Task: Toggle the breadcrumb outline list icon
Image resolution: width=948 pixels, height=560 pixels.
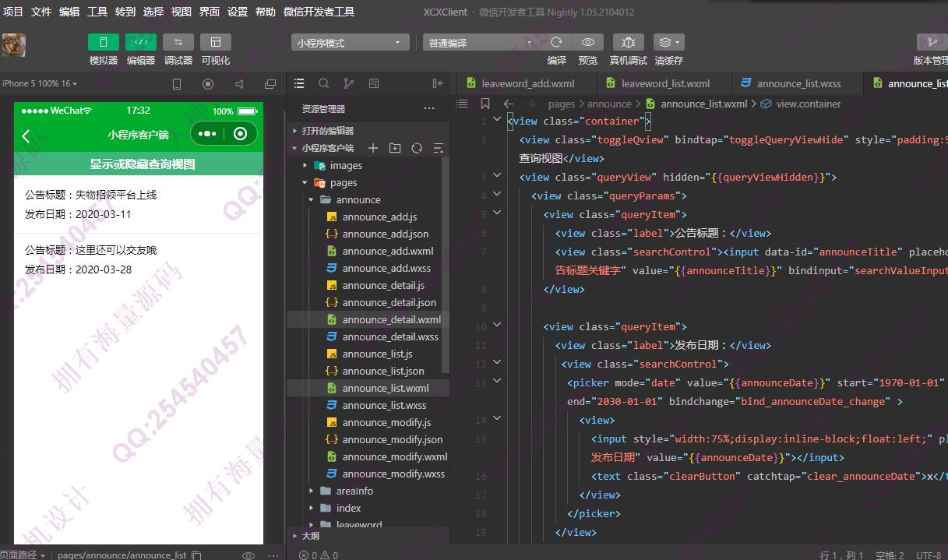Action: [x=462, y=104]
